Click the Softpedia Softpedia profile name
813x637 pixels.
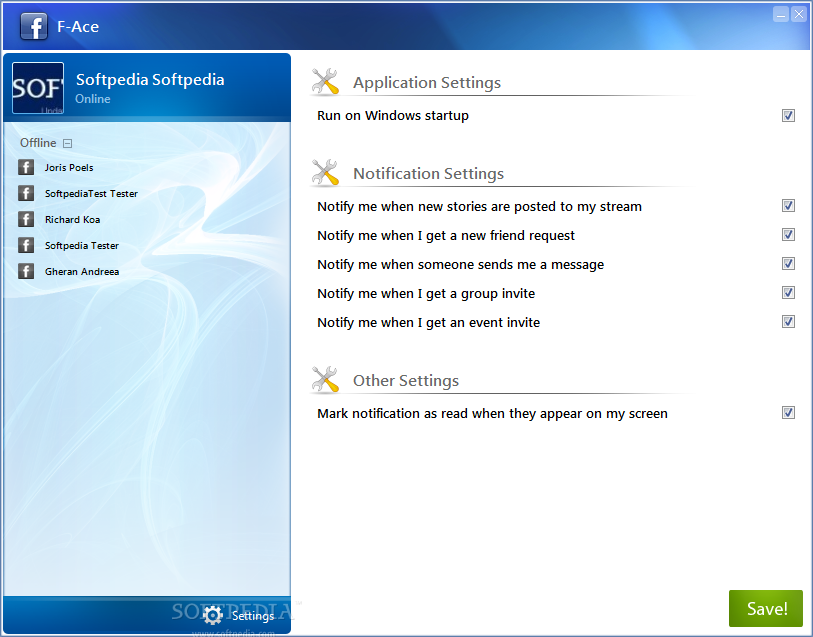[150, 80]
